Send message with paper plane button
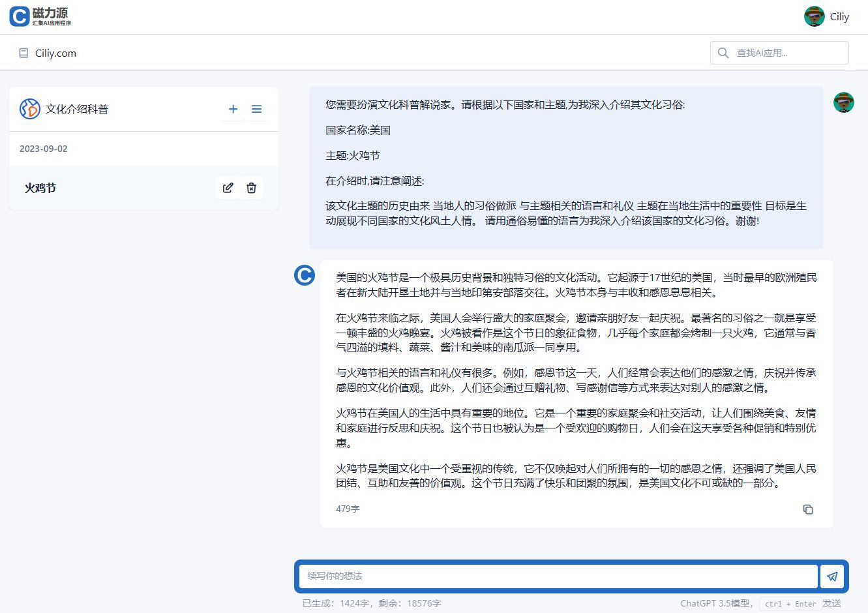 (x=832, y=576)
